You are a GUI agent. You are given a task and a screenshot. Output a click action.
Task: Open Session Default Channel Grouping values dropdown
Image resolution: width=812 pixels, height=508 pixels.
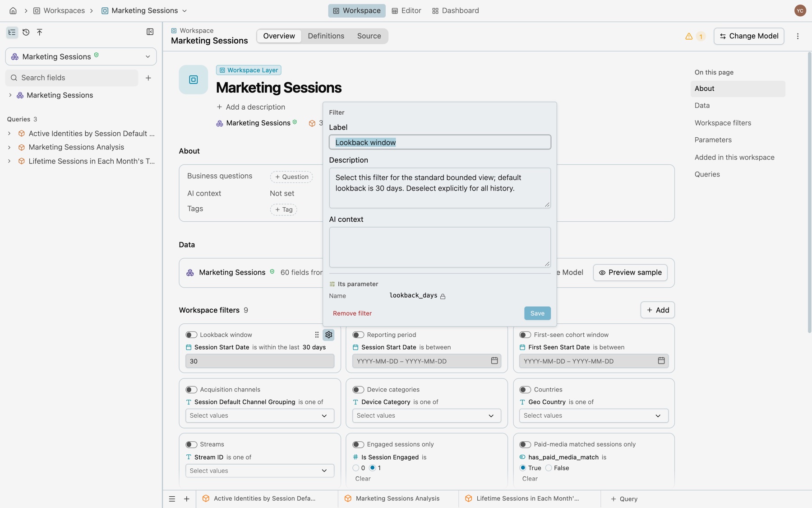pyautogui.click(x=260, y=415)
